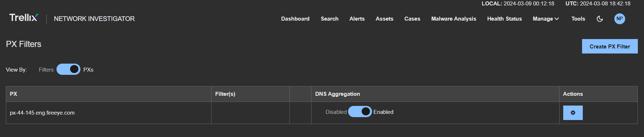Open the Tools menu item
The image size is (644, 137).
coord(578,19)
